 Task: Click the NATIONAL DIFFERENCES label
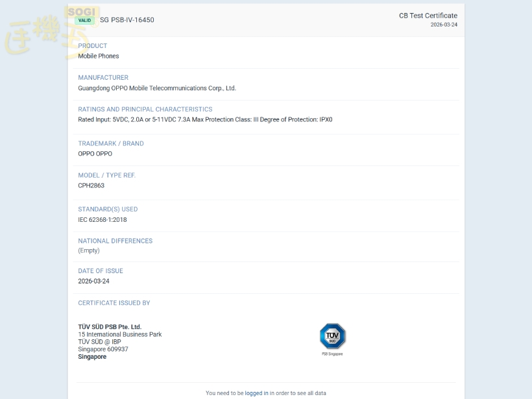[x=115, y=241]
